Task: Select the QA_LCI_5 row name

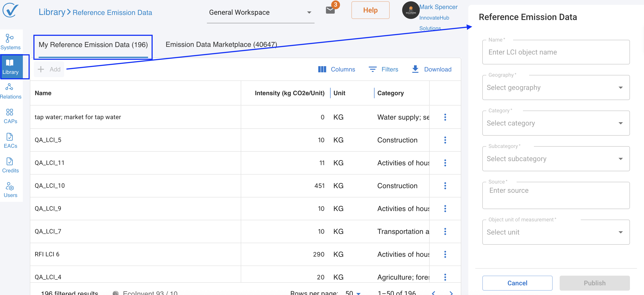Action: (48, 140)
